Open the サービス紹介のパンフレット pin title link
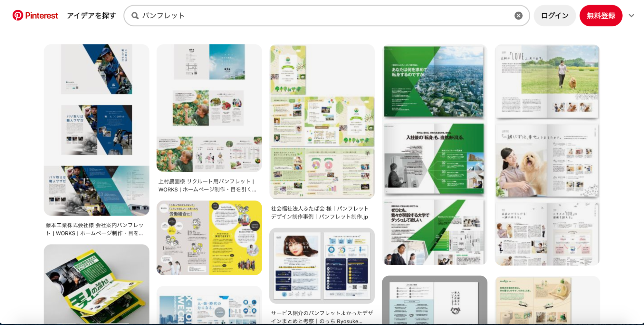This screenshot has height=325, width=644. (x=322, y=317)
